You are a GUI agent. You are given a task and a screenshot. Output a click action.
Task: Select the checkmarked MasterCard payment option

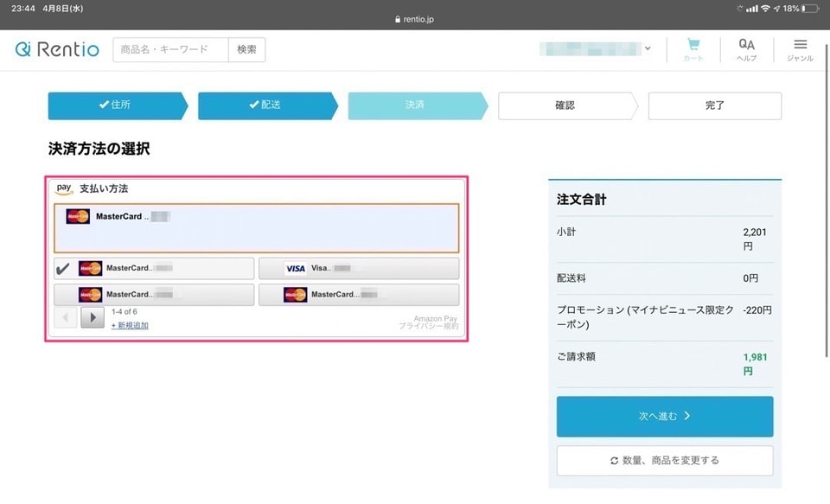pyautogui.click(x=156, y=268)
